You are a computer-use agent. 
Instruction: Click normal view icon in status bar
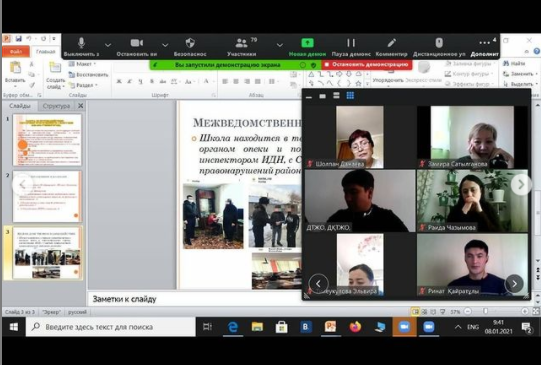415,312
